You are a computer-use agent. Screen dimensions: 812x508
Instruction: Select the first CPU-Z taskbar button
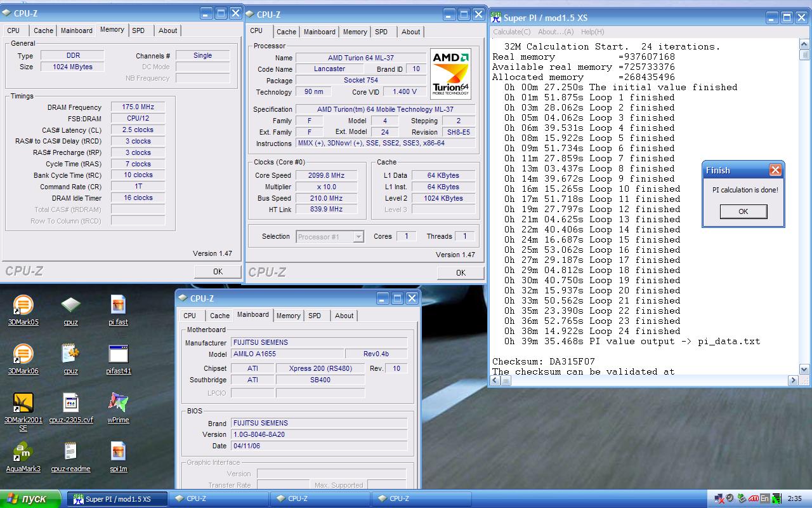219,498
